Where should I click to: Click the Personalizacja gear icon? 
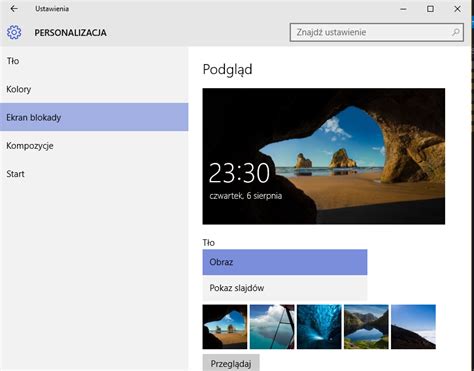[x=14, y=32]
